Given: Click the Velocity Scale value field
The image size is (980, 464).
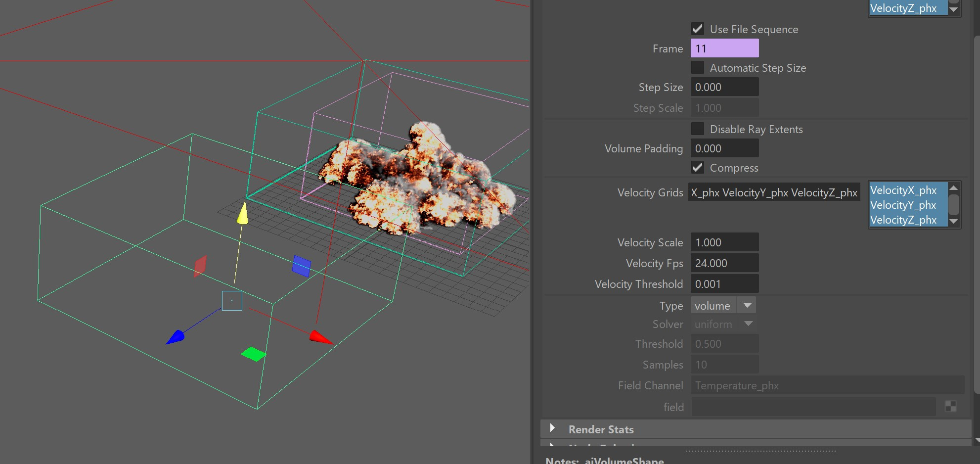Looking at the screenshot, I should click(x=724, y=242).
